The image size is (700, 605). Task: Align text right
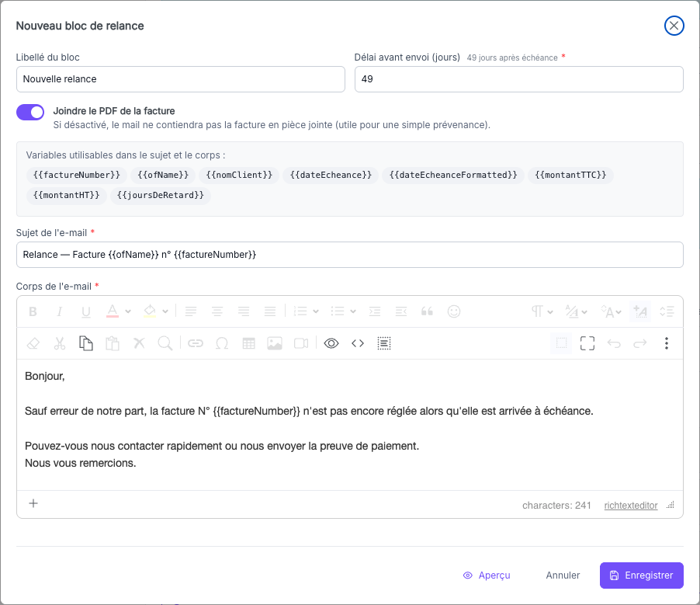coord(244,311)
